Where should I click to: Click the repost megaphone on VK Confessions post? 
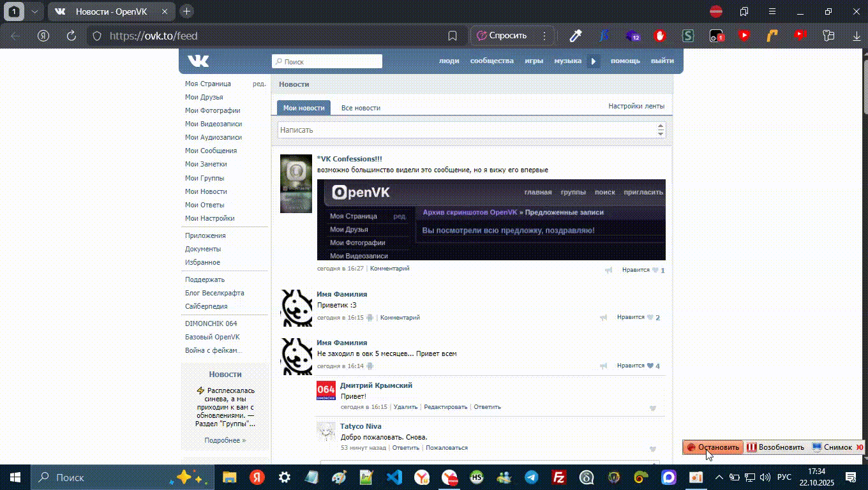point(609,270)
